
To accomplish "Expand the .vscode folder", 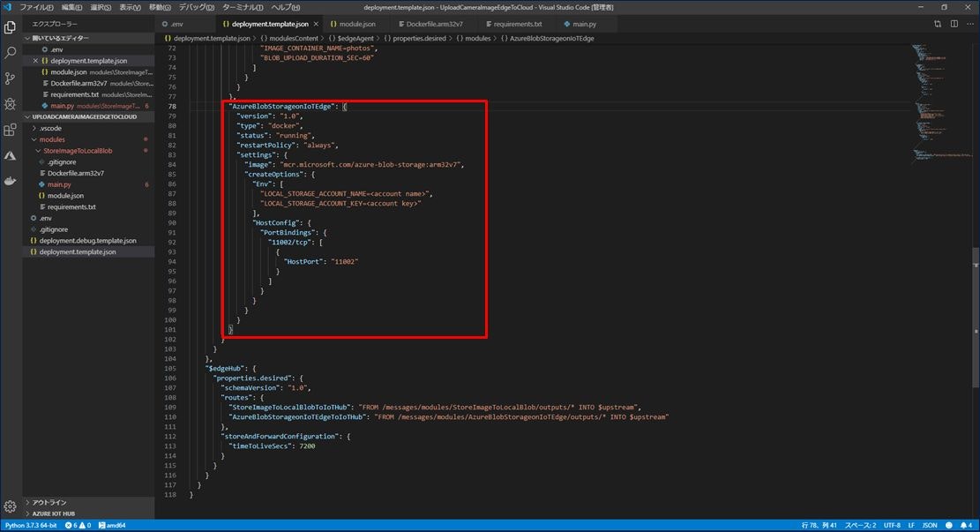I will (x=49, y=128).
